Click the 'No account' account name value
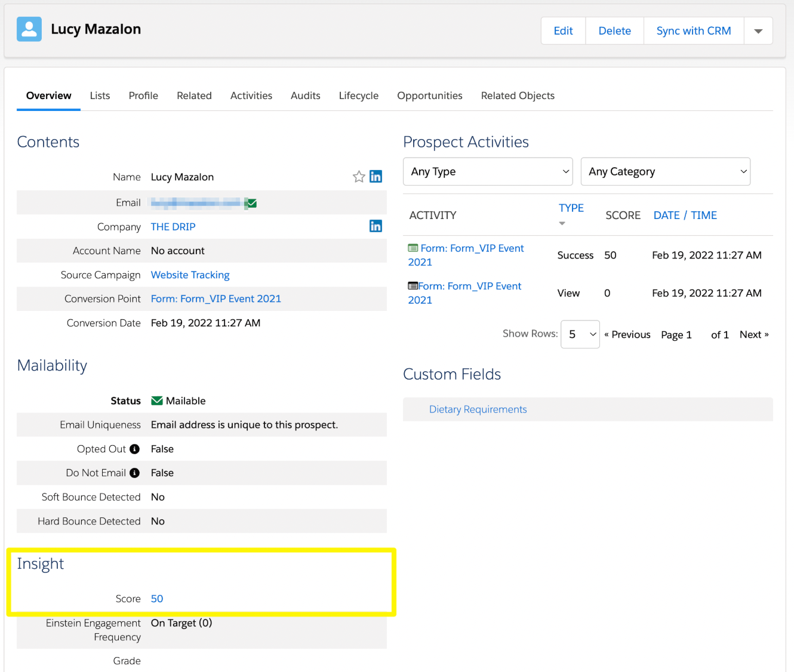Viewport: 794px width, 672px height. pos(178,251)
